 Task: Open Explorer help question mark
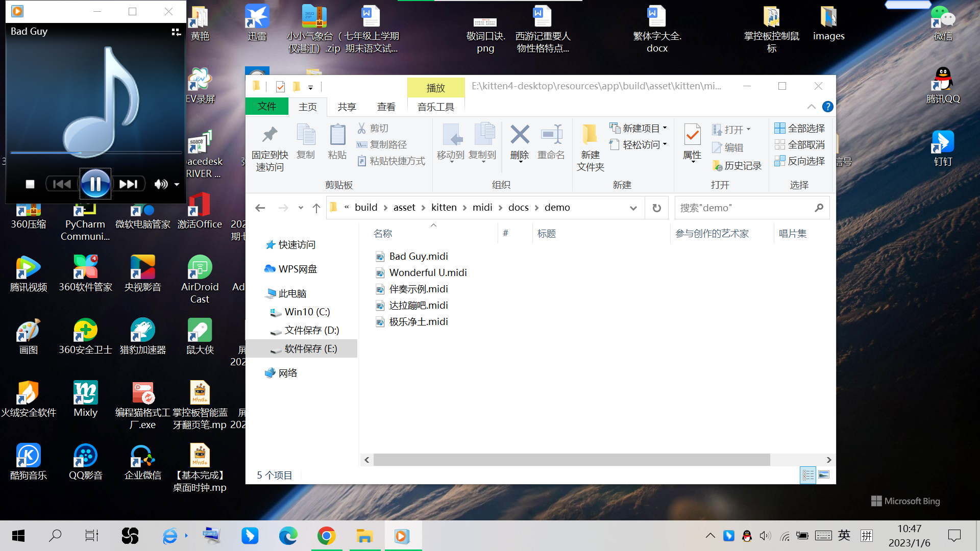[828, 107]
